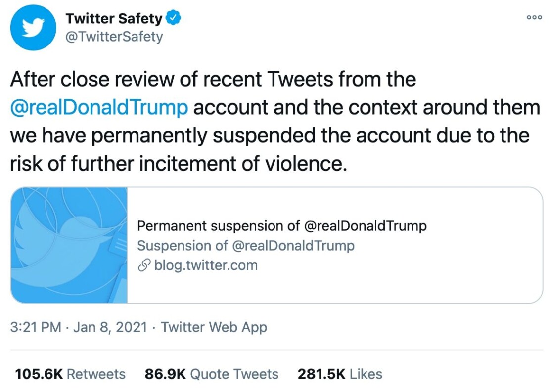Select the tweet body text

pos(272,121)
